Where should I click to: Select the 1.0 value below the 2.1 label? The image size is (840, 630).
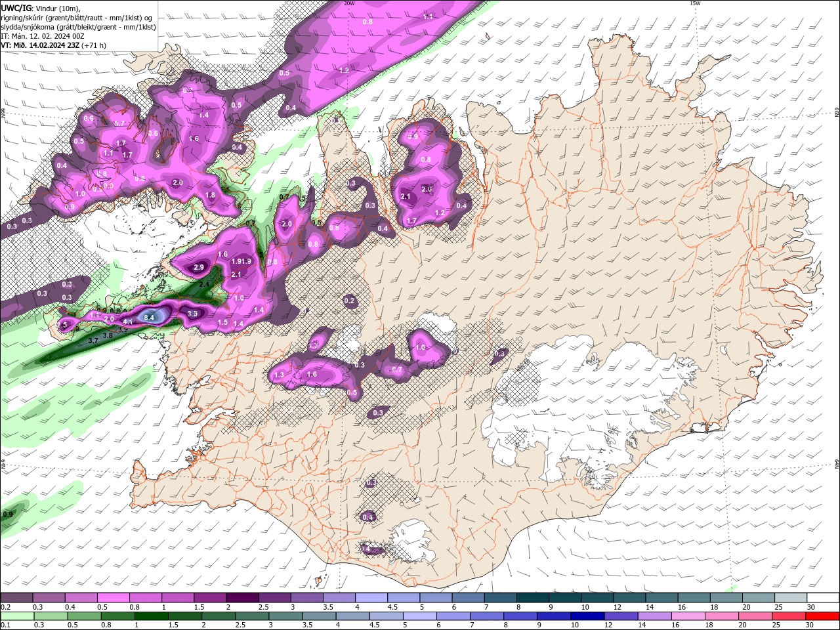(239, 298)
